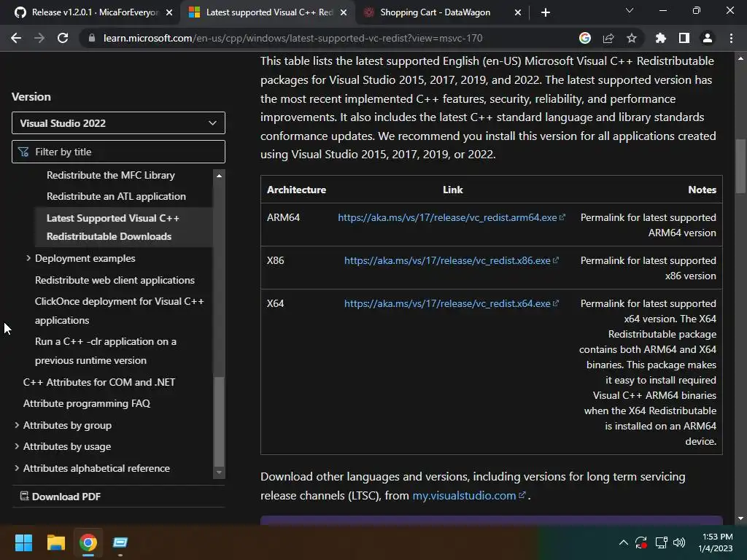
Task: Expand Attributes alphabetical reference
Action: 17,468
